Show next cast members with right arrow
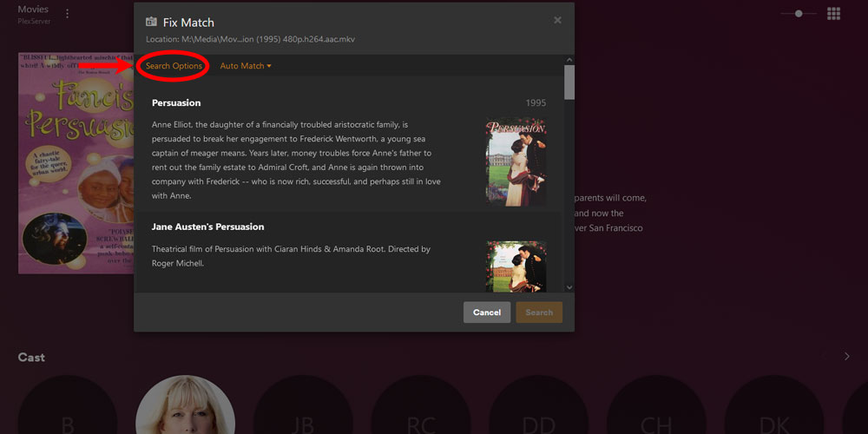Viewport: 868px width, 434px height. click(x=847, y=357)
